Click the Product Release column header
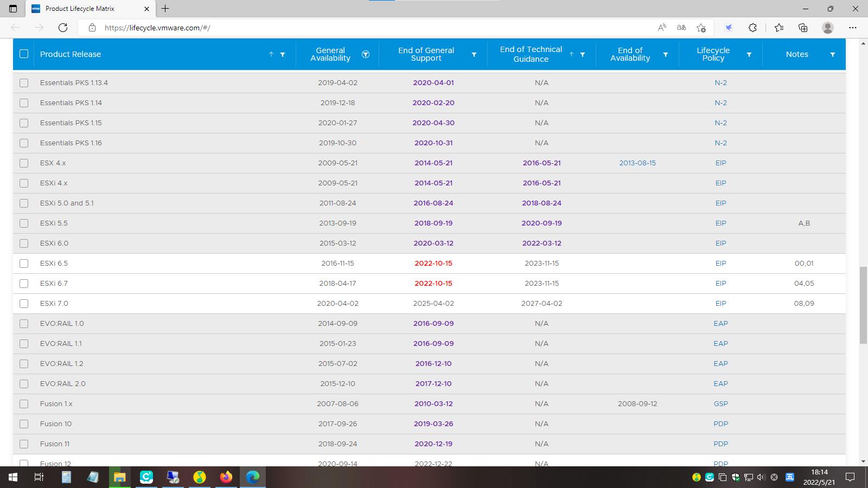868x488 pixels. pos(71,54)
